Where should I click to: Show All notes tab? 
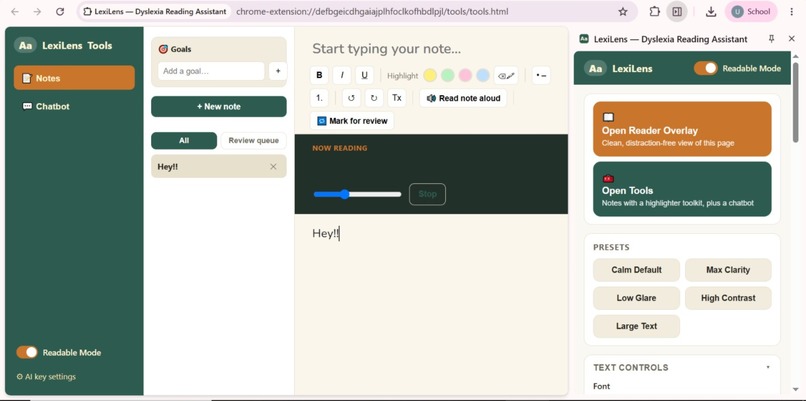tap(184, 140)
